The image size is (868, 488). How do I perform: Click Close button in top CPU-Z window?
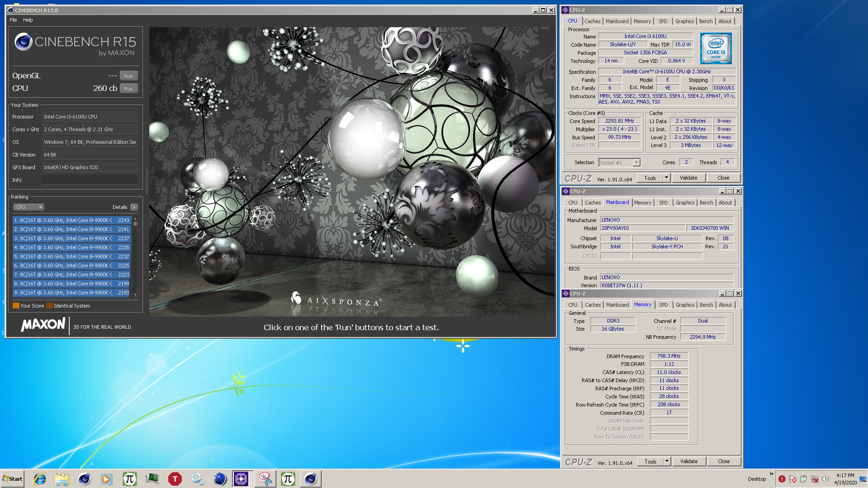(723, 178)
